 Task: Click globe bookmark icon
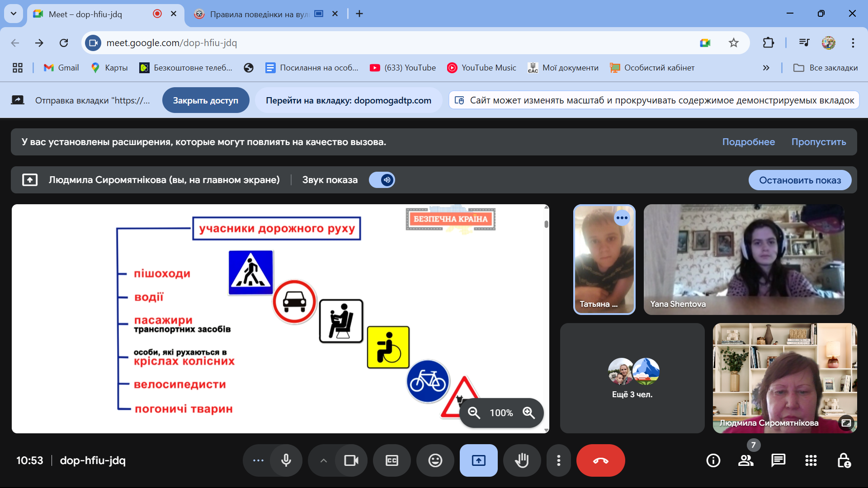tap(248, 68)
